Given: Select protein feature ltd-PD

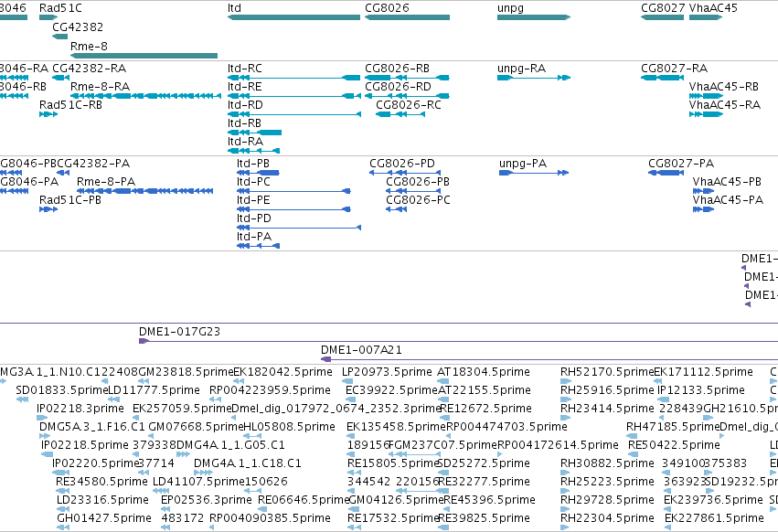Looking at the screenshot, I should click(x=299, y=228).
